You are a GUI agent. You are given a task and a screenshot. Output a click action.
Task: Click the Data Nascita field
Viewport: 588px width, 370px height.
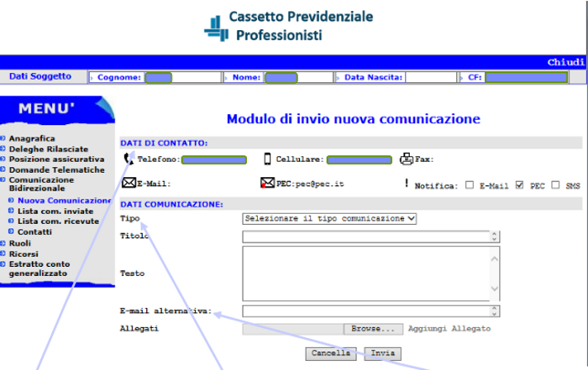431,77
